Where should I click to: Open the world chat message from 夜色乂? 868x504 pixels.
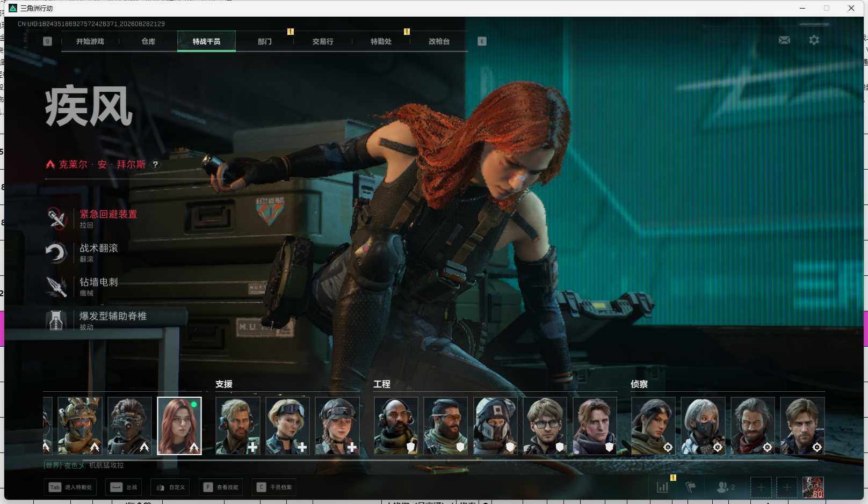pyautogui.click(x=84, y=465)
